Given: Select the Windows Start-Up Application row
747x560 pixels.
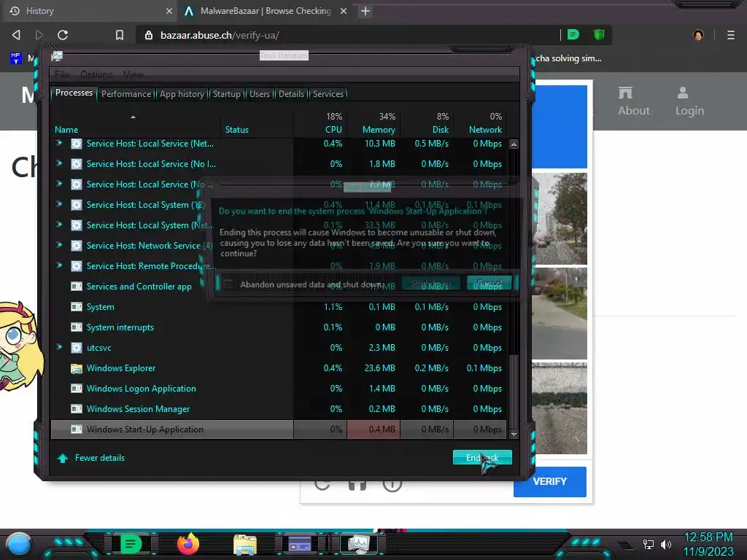Looking at the screenshot, I should tap(279, 429).
